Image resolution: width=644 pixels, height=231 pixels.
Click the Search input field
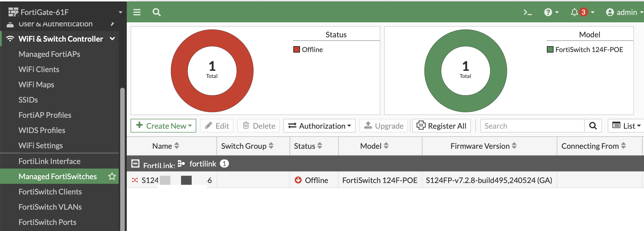pyautogui.click(x=532, y=126)
